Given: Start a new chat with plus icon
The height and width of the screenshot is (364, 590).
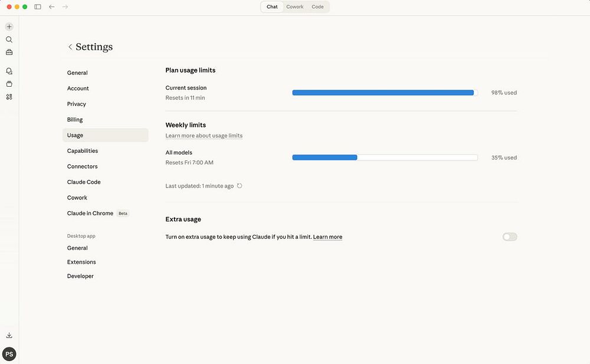Looking at the screenshot, I should click(9, 27).
